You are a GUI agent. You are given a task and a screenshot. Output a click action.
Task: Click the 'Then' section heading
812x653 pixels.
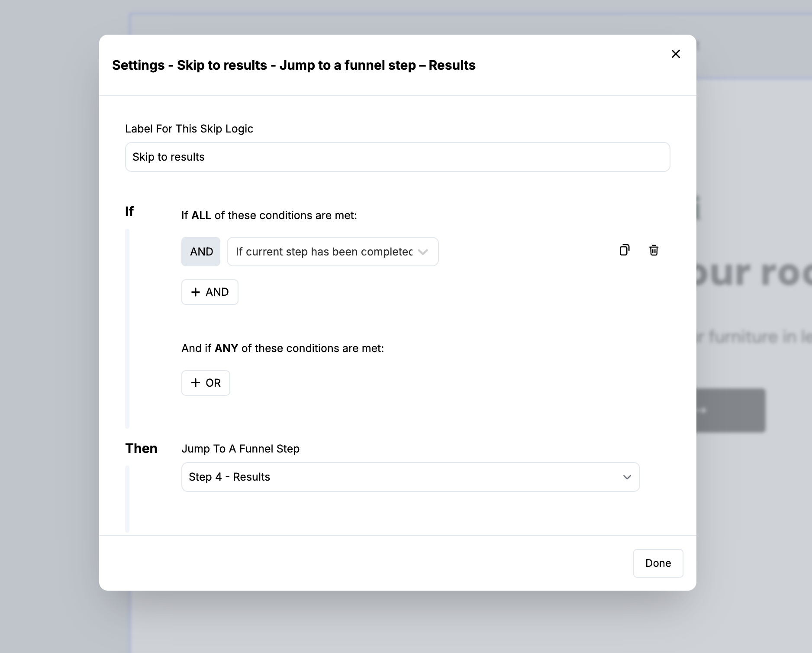click(x=141, y=448)
